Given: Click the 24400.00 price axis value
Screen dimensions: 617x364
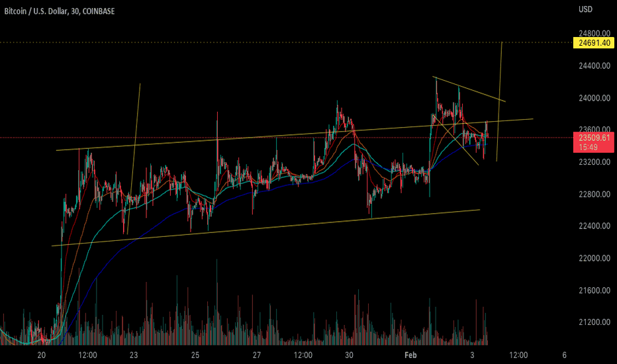Looking at the screenshot, I should pos(594,66).
